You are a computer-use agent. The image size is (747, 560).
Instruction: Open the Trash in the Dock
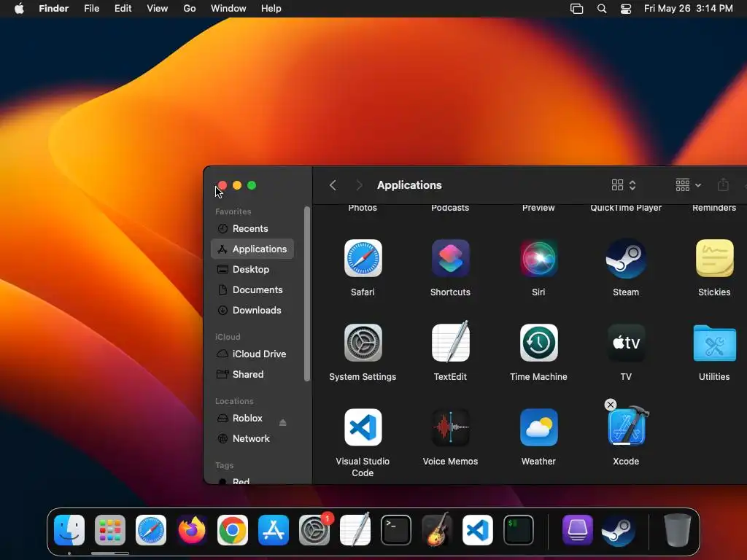(677, 530)
